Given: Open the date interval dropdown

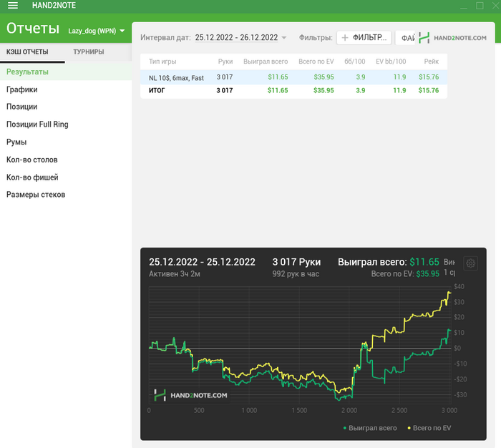Looking at the screenshot, I should (283, 38).
